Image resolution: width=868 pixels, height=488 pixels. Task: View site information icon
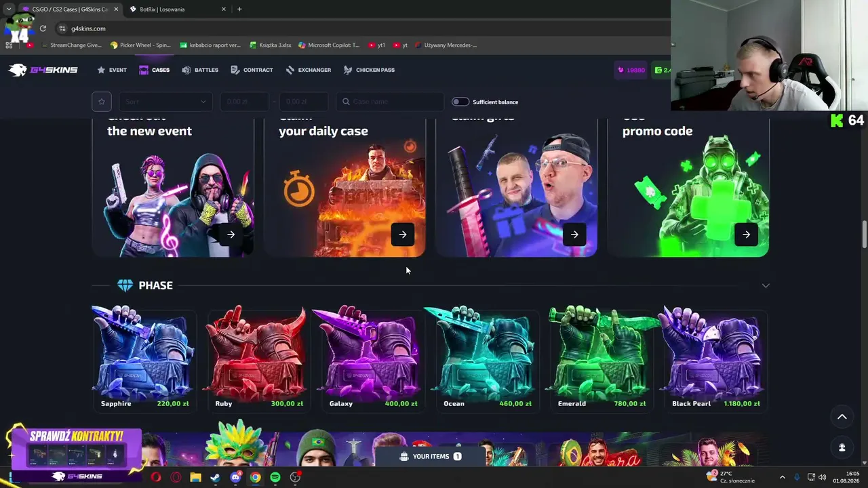click(x=62, y=28)
